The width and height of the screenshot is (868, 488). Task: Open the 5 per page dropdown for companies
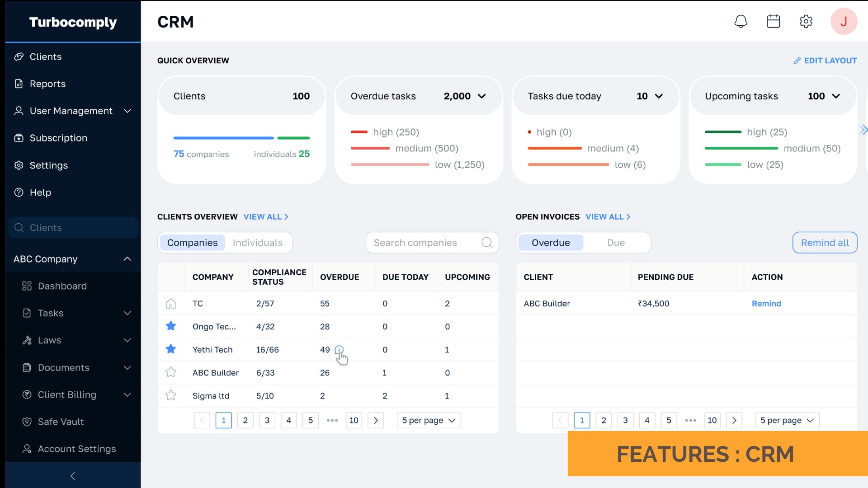pyautogui.click(x=428, y=420)
